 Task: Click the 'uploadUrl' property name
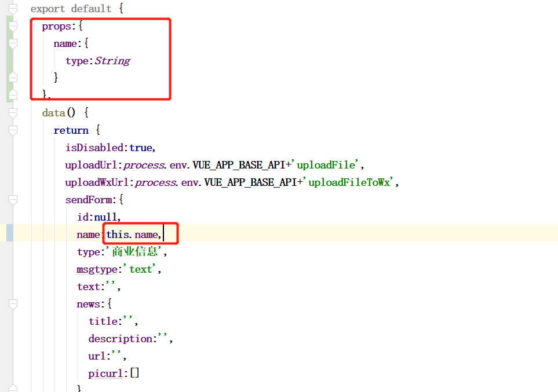click(91, 165)
